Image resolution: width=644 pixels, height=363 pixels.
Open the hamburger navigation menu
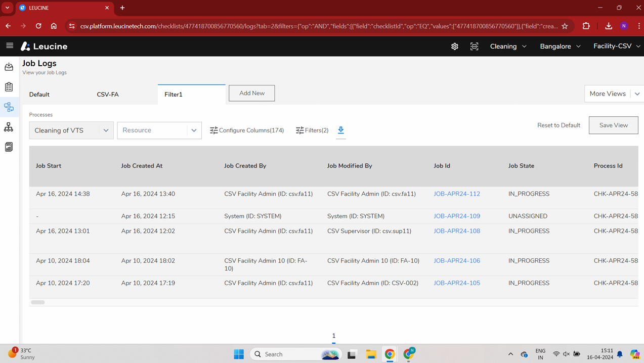pos(10,46)
